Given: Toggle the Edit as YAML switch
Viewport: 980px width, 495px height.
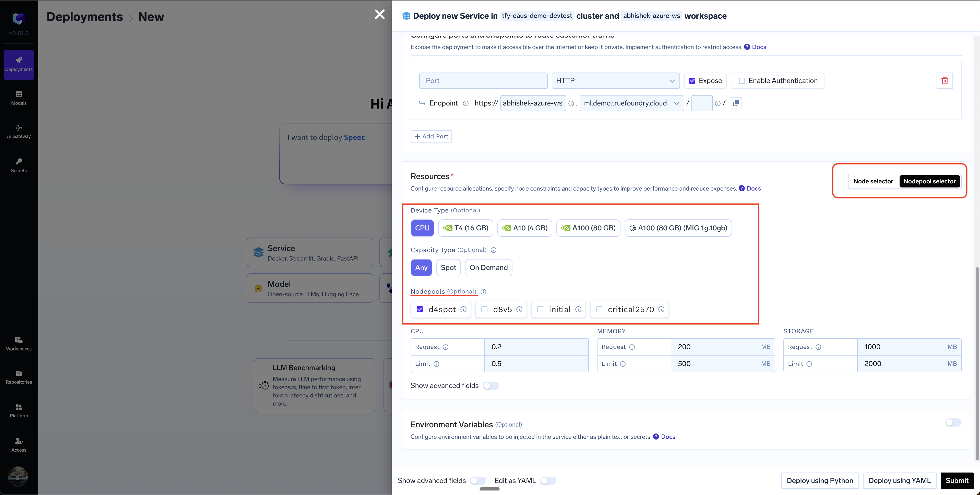Looking at the screenshot, I should coord(548,480).
